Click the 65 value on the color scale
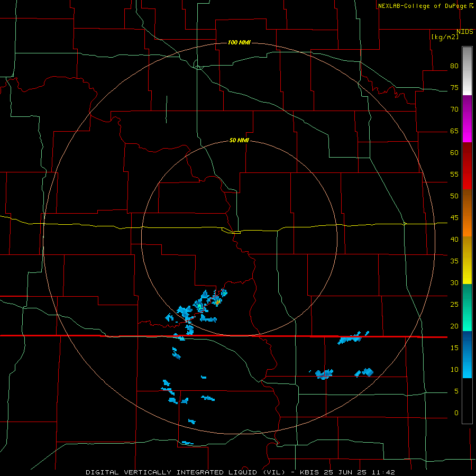 [454, 131]
